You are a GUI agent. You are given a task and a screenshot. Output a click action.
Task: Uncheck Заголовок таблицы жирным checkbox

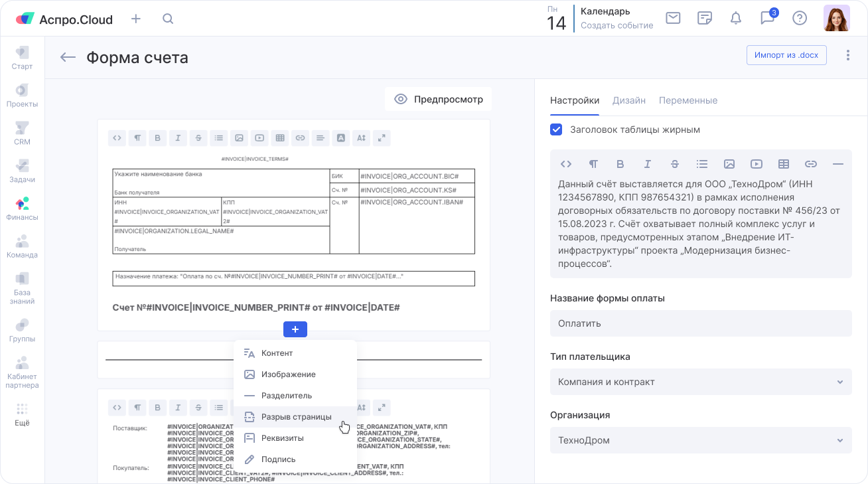tap(557, 129)
